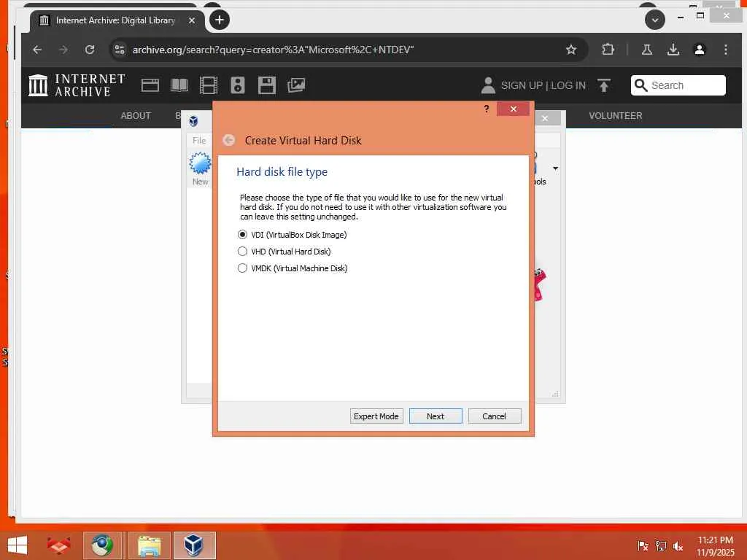Open a new browser tab
This screenshot has height=560, width=747.
click(x=220, y=20)
